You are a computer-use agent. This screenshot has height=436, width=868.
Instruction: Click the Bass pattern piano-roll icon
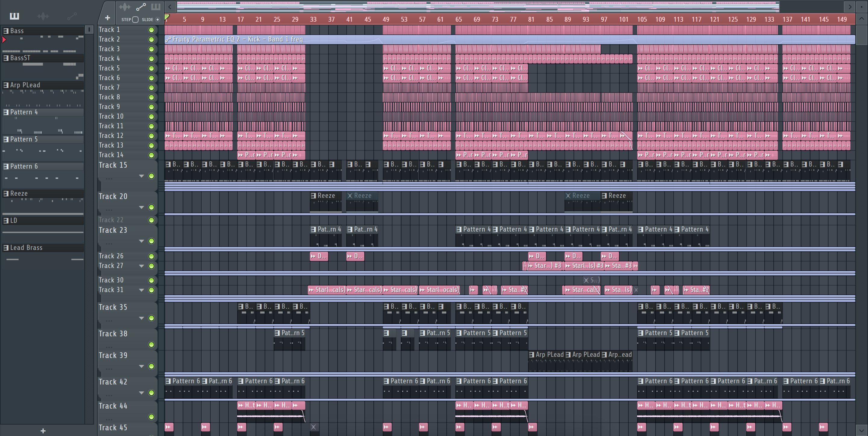tap(6, 31)
